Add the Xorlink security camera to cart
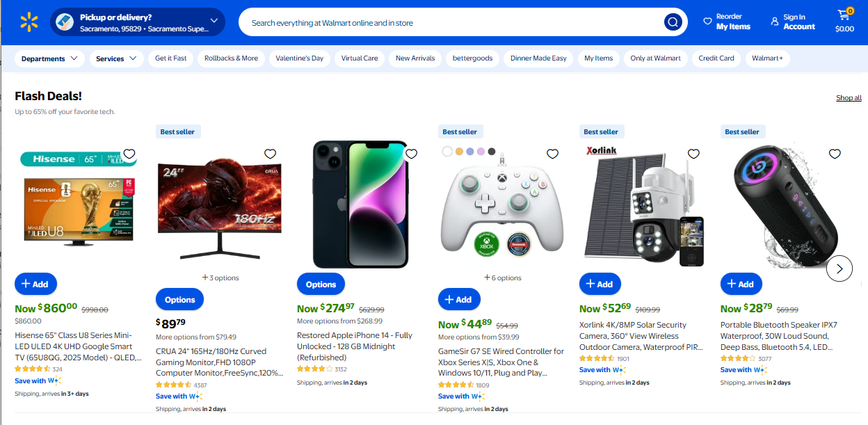 (x=600, y=284)
